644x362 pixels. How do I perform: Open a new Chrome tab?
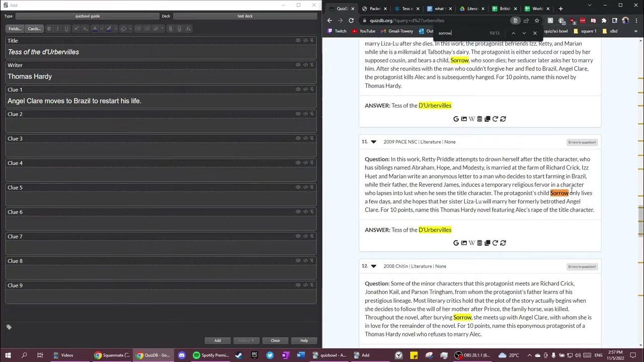pyautogui.click(x=560, y=9)
